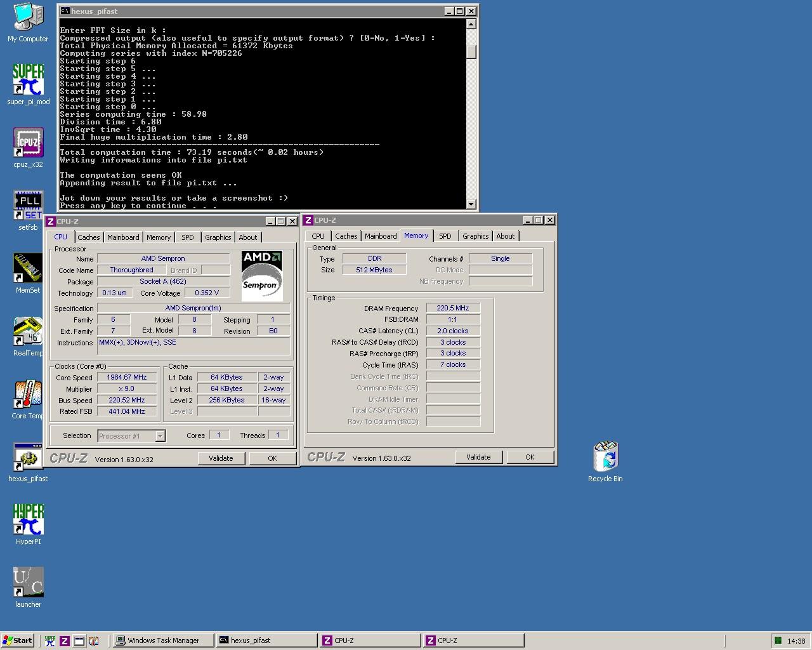Viewport: 812px width, 650px height.
Task: Select About tab in left CPU-Z window
Action: point(248,237)
